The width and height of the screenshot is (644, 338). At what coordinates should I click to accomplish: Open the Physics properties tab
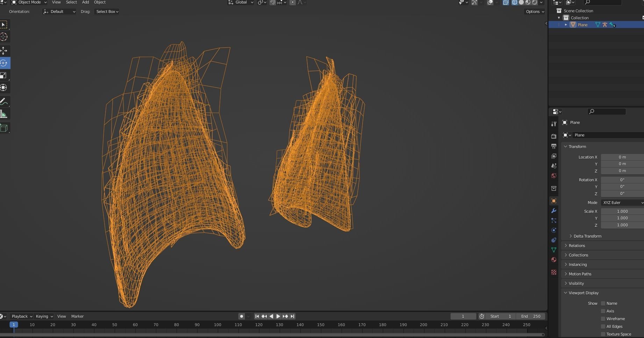(553, 230)
